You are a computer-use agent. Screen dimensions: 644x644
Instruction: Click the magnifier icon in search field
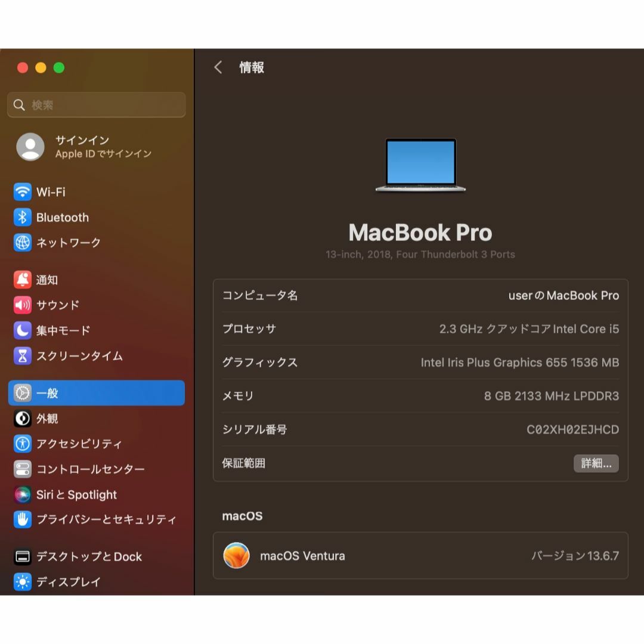tap(19, 105)
